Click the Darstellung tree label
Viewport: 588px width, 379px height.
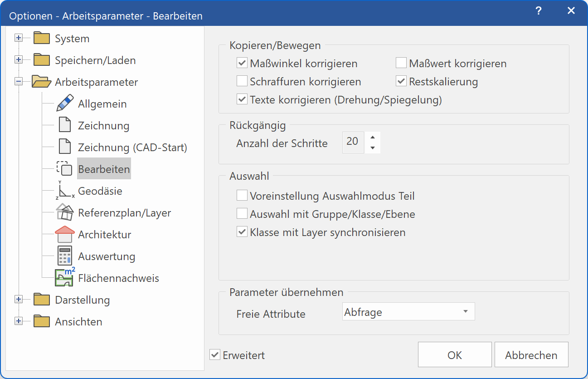pos(83,300)
